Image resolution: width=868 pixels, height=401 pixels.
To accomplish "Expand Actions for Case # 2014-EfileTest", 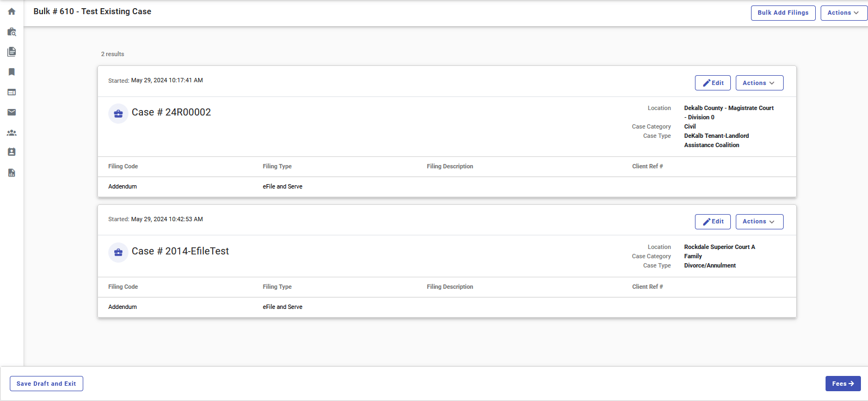I will pyautogui.click(x=759, y=222).
